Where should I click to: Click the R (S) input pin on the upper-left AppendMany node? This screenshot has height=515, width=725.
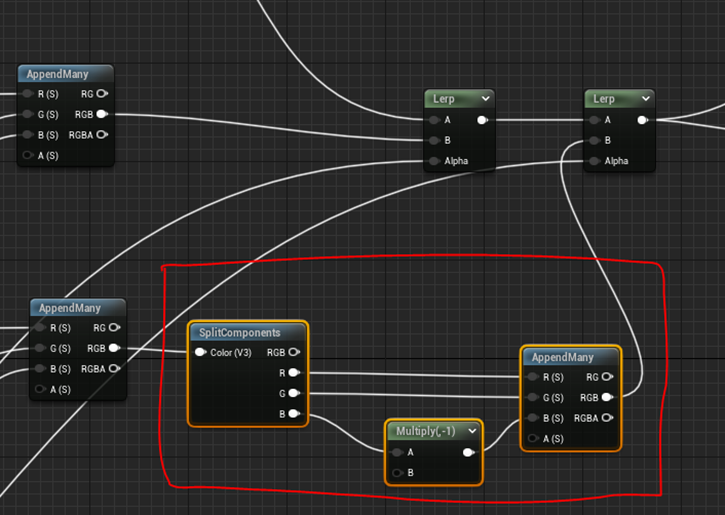point(28,94)
